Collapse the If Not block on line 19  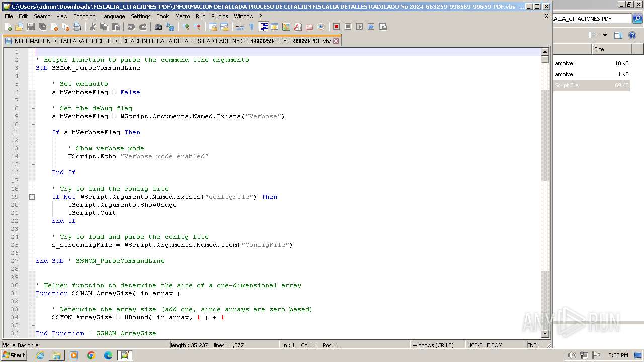[x=32, y=197]
